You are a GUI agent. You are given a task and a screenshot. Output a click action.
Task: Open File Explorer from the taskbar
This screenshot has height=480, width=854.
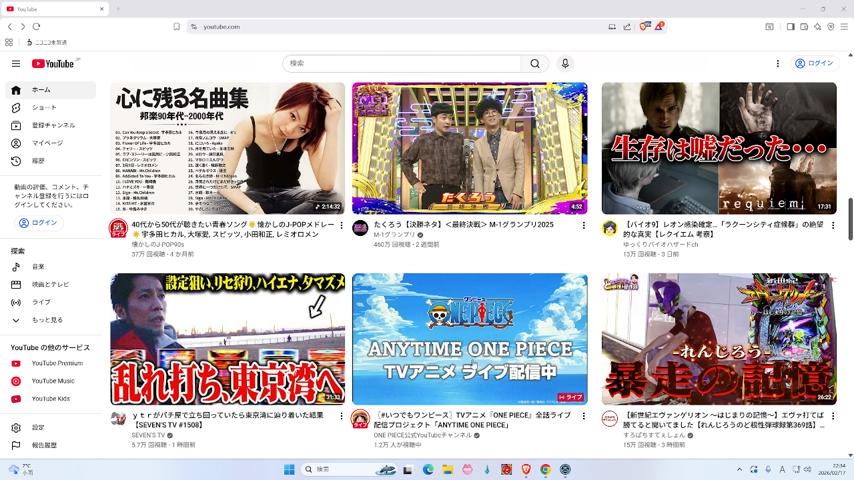click(x=448, y=470)
